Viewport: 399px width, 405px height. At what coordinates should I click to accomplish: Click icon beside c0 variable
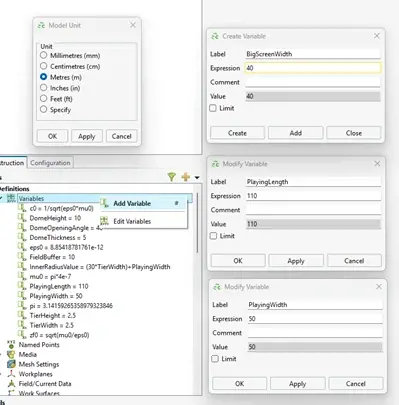22,208
